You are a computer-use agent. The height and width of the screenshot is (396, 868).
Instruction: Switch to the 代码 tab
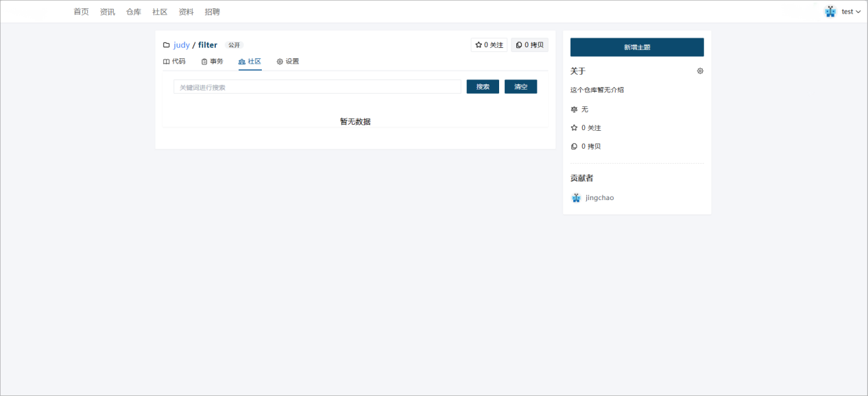click(174, 62)
